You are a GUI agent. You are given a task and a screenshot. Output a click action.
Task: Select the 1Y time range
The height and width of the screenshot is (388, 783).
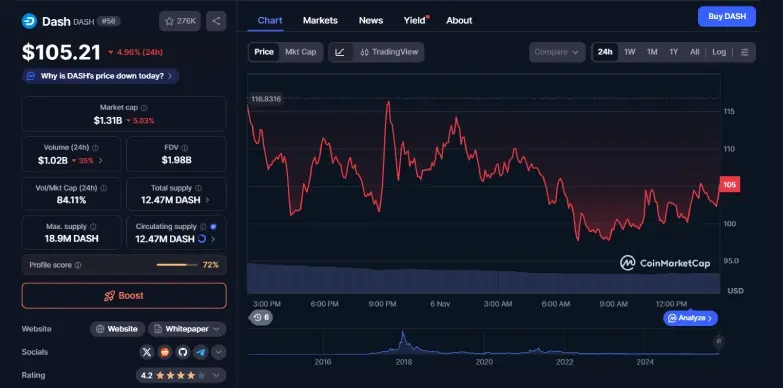674,52
